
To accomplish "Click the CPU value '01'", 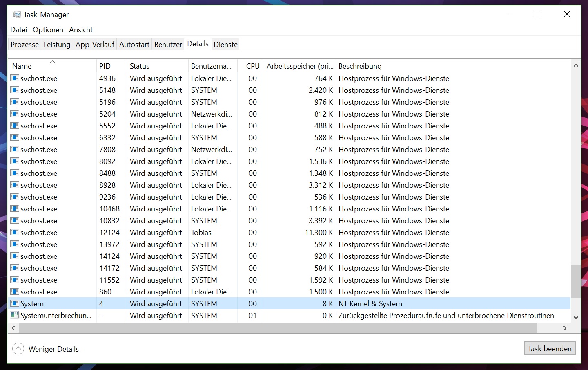I will (253, 315).
